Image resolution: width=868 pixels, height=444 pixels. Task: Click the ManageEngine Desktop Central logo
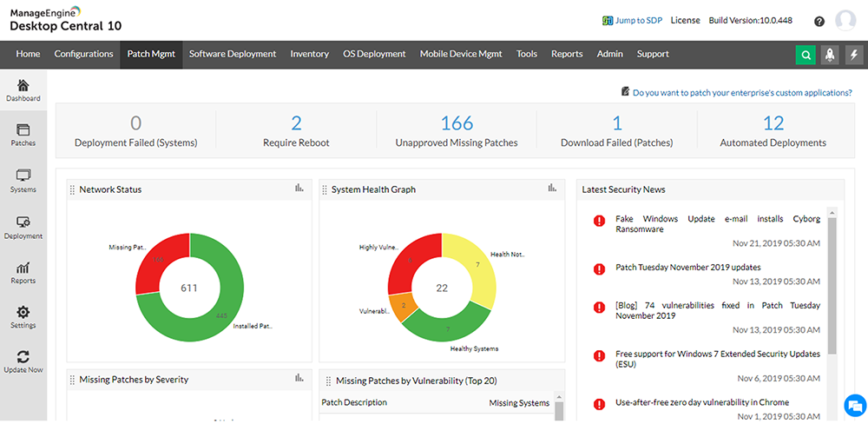coord(65,19)
